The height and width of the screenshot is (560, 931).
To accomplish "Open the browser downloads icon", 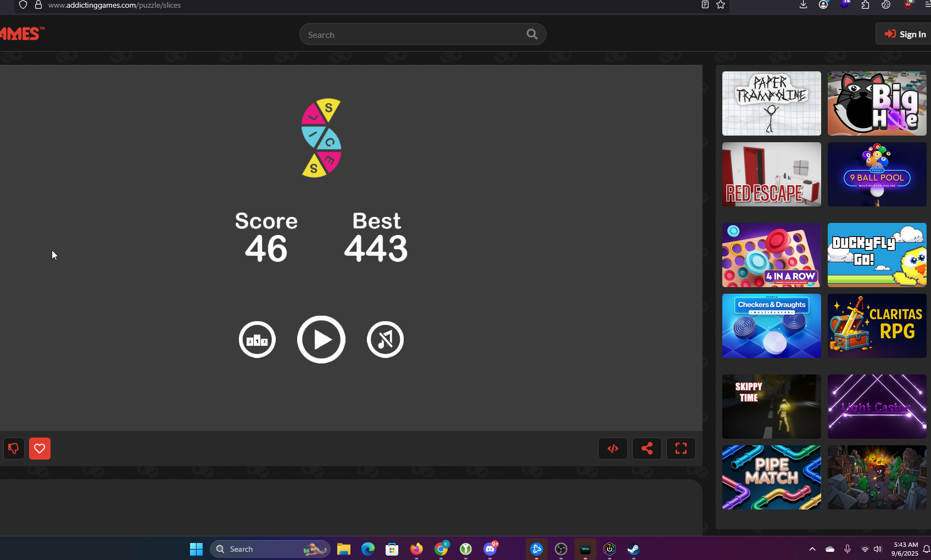I will [x=803, y=5].
